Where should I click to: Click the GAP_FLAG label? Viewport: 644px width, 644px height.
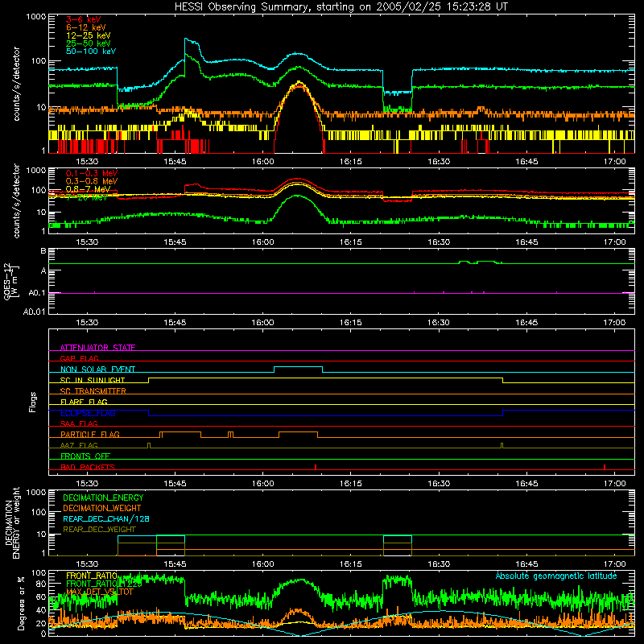(x=79, y=358)
